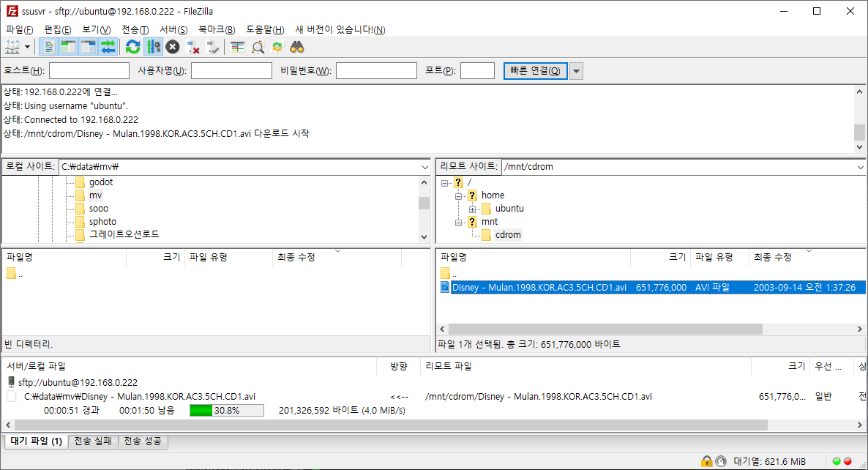Screen dimensions: 868x470
Task: Open the 파일 menu
Action: coord(19,29)
